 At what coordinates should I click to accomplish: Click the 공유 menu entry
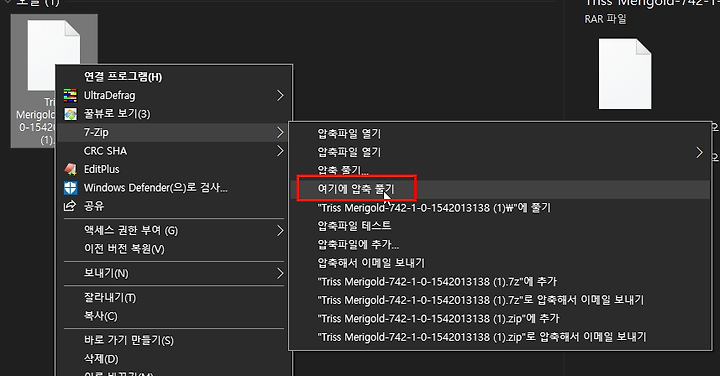click(174, 206)
